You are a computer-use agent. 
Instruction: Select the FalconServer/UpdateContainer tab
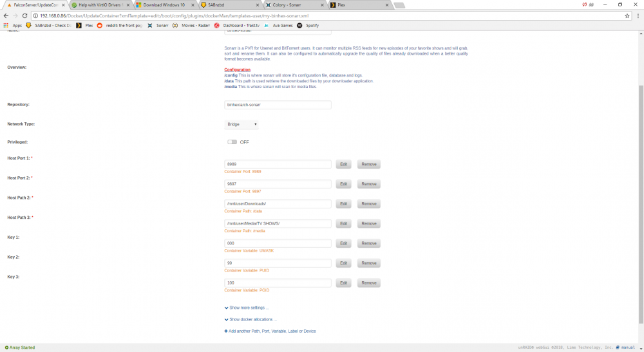click(35, 5)
